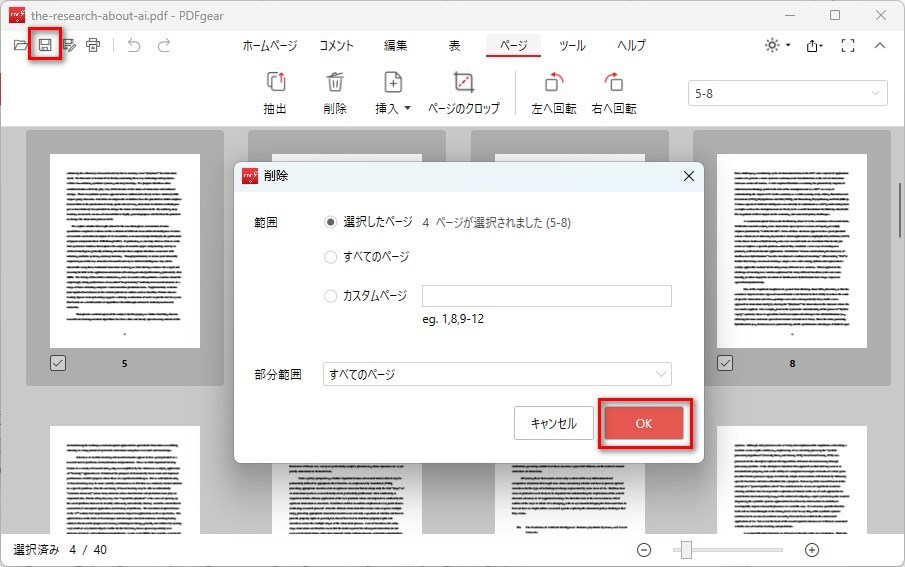Screen dimensions: 905x567
Task: Switch to the ページ tab
Action: point(513,46)
